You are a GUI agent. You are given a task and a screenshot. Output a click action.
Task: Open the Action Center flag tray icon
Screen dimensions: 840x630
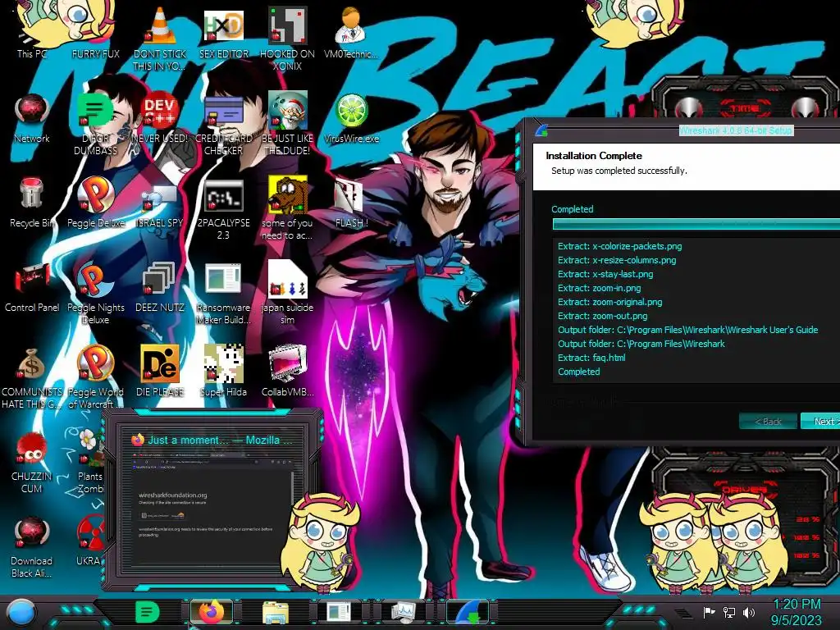coord(709,612)
